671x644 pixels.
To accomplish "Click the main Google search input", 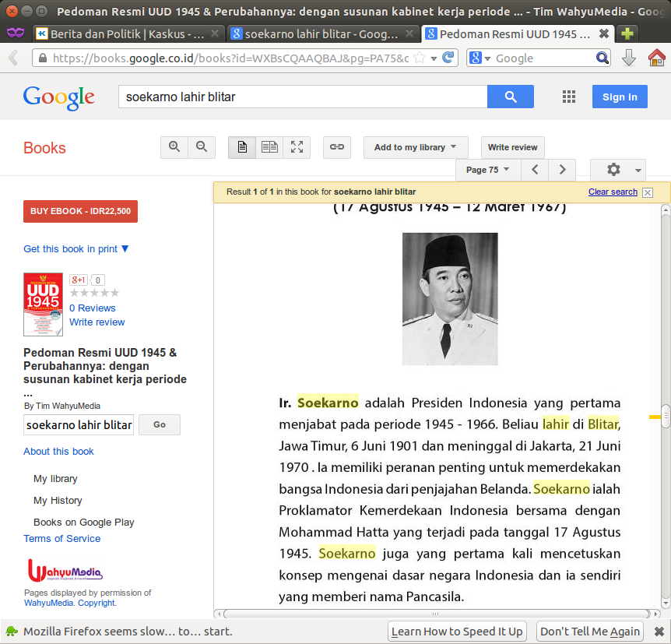I will click(303, 97).
